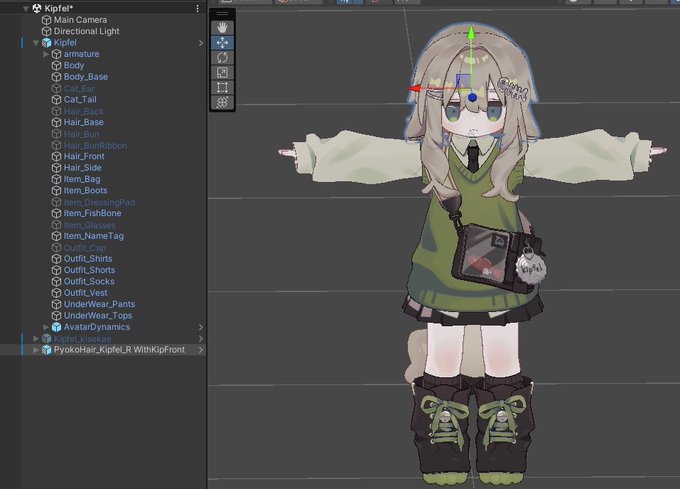Select the combined Transform tool
Image resolution: width=680 pixels, height=489 pixels.
tap(222, 102)
